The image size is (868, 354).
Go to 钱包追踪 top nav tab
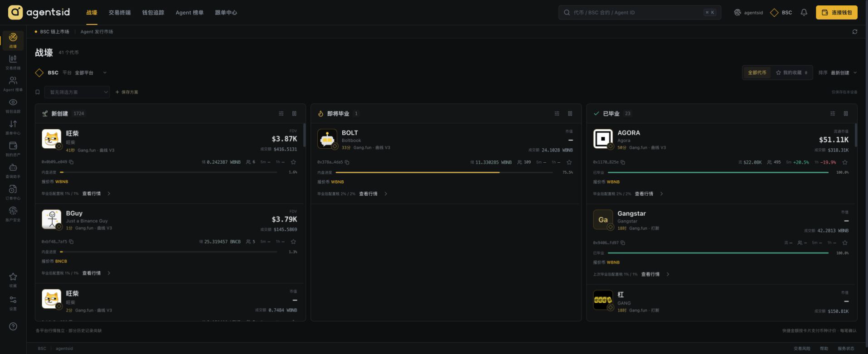(153, 13)
